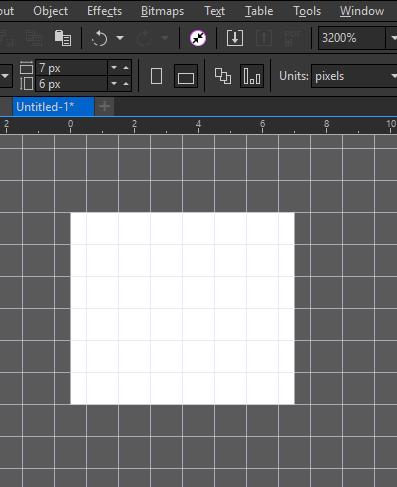Click the Export icon
The height and width of the screenshot is (487, 397).
264,38
